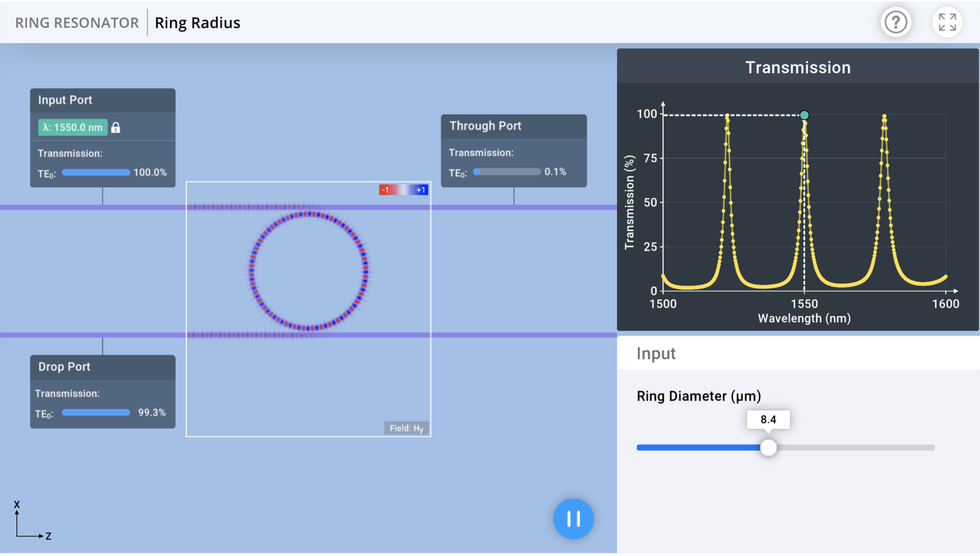This screenshot has width=980, height=556.
Task: Select the Ring Radius lesson title
Action: pos(197,22)
